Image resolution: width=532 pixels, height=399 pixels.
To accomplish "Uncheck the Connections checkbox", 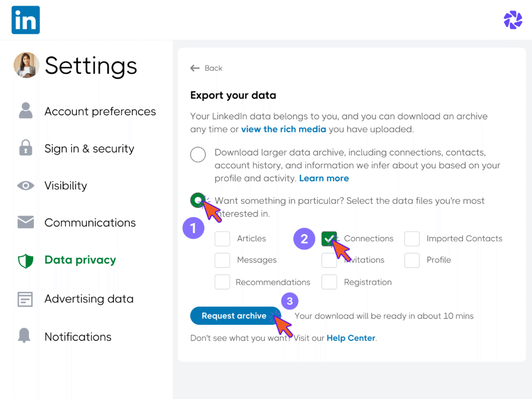I will (x=329, y=238).
